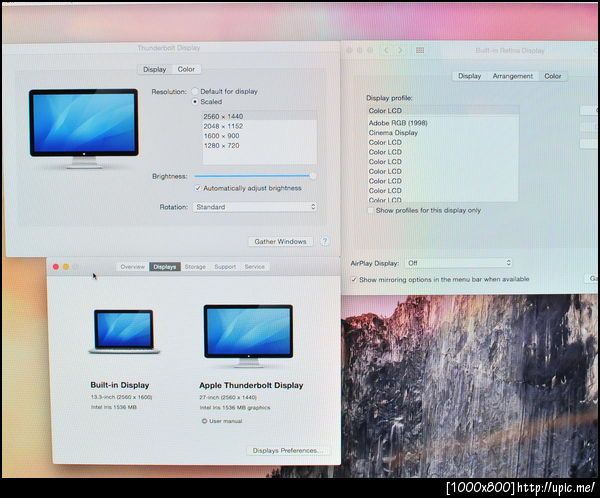Click the Apple Thunderbolt Display monitor icon
The image size is (600, 498).
(x=248, y=336)
